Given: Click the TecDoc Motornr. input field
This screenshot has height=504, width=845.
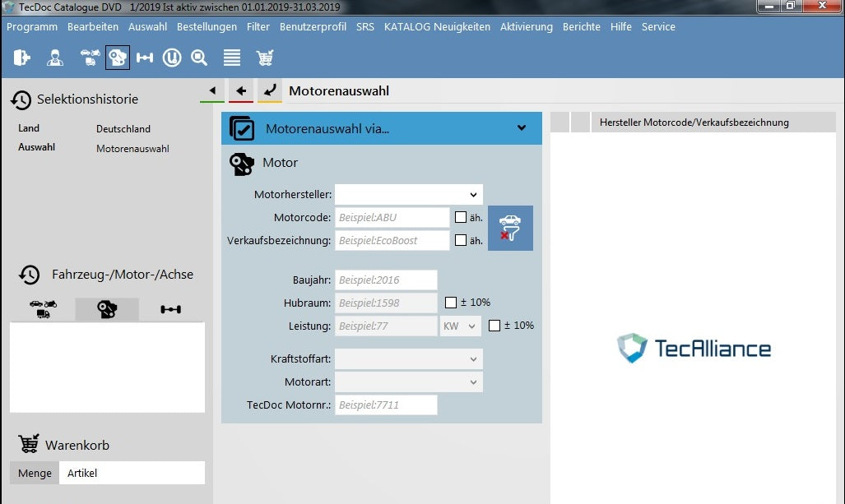Looking at the screenshot, I should click(386, 405).
